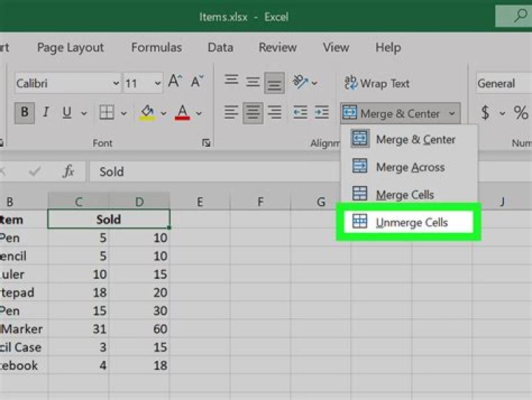Expand the Merge & Center dropdown arrow
Screen dimensions: 532x400
pos(451,114)
